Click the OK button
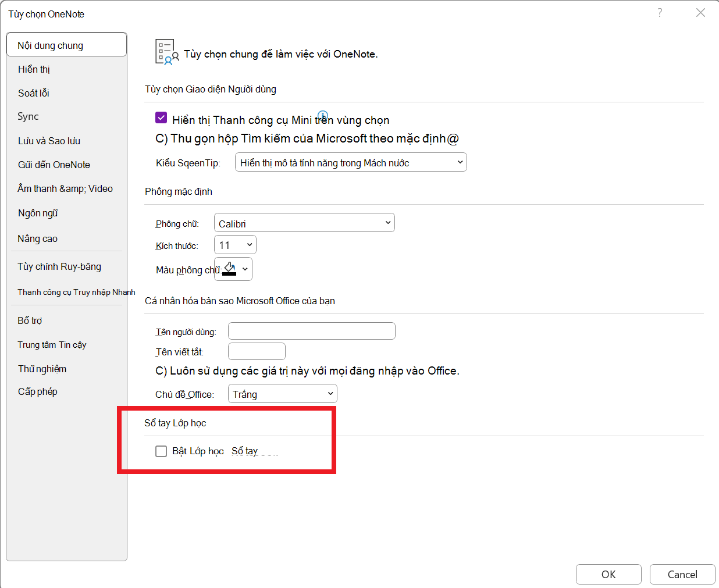 608,574
